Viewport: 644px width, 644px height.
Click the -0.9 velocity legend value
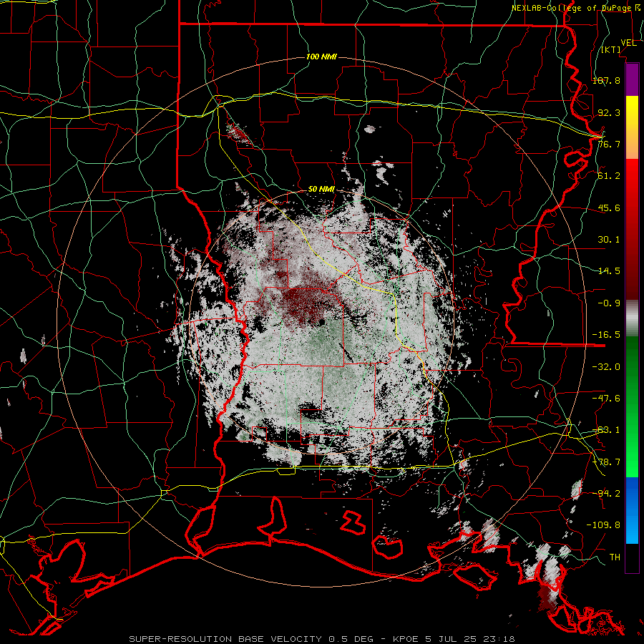pos(609,303)
